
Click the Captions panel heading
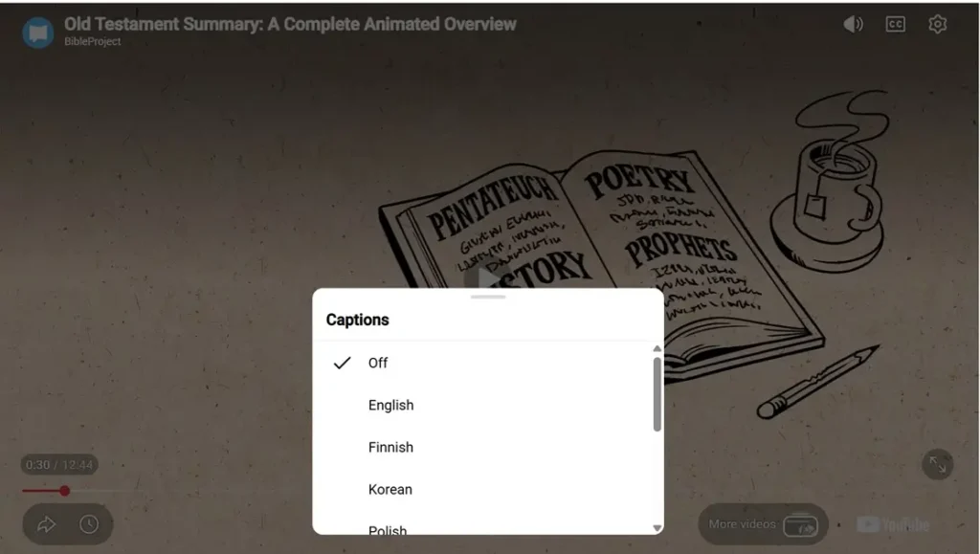pyautogui.click(x=358, y=320)
